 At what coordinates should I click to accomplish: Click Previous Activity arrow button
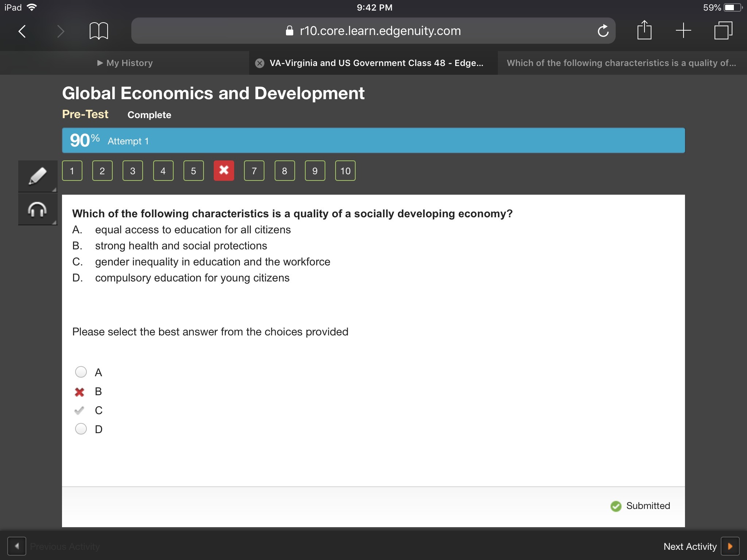(17, 546)
